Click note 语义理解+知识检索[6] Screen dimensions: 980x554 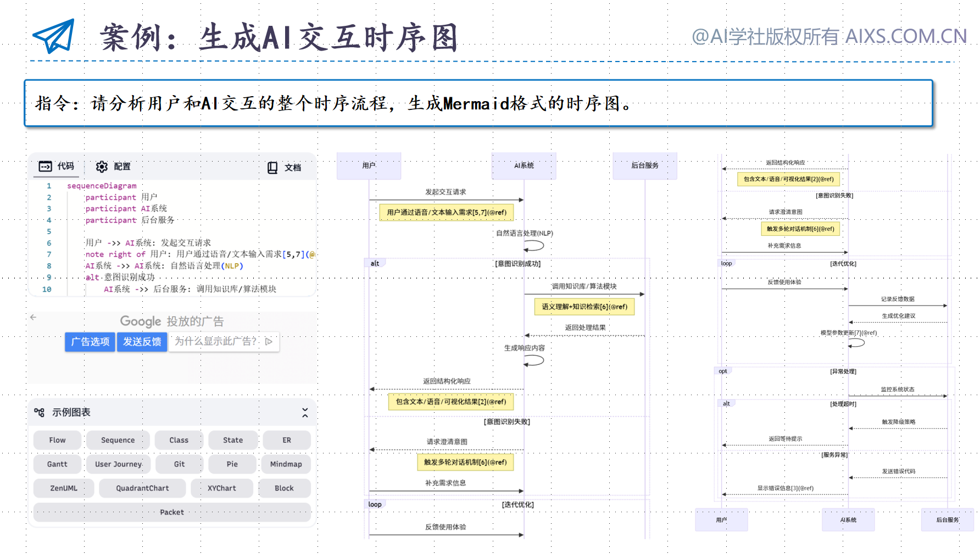pyautogui.click(x=584, y=307)
